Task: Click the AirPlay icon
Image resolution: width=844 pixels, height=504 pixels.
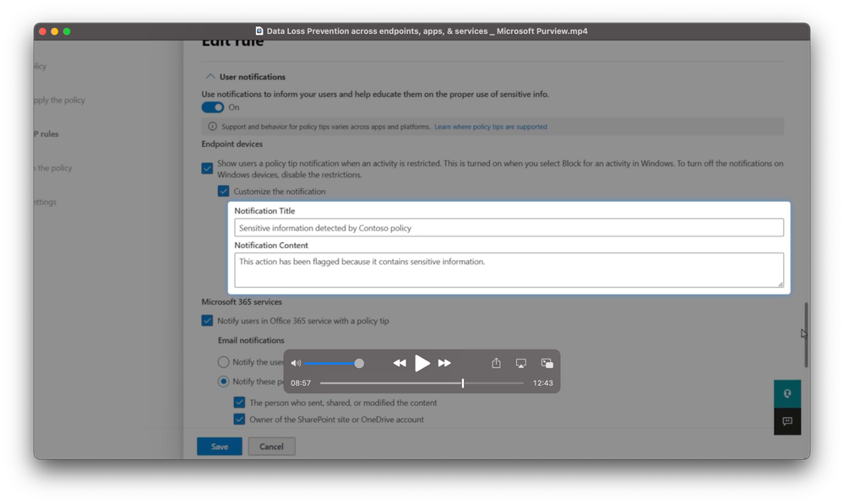Action: pos(521,363)
